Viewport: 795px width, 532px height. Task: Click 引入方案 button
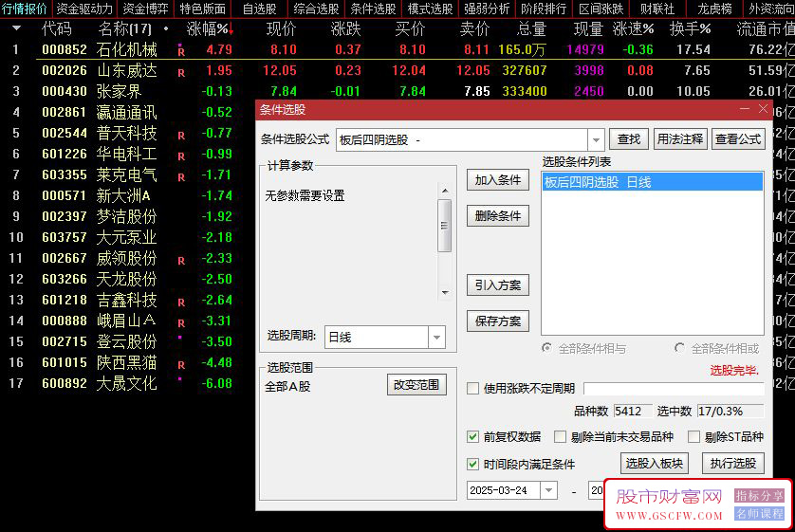(x=498, y=285)
